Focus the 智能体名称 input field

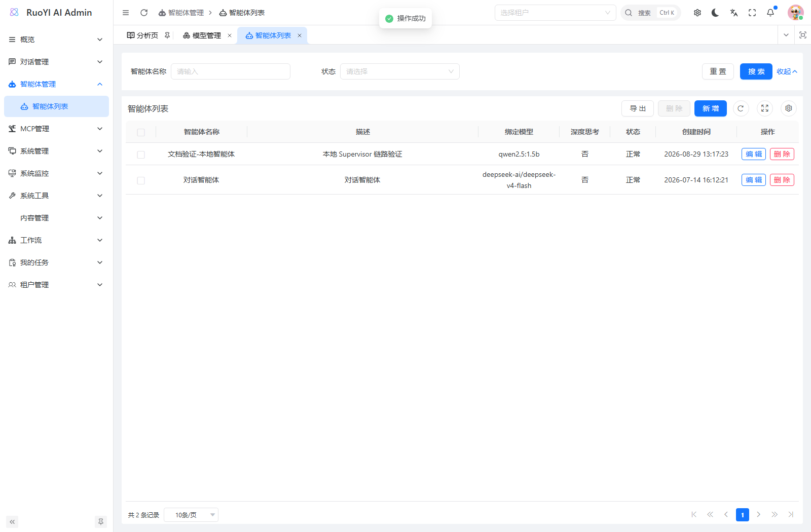click(231, 71)
